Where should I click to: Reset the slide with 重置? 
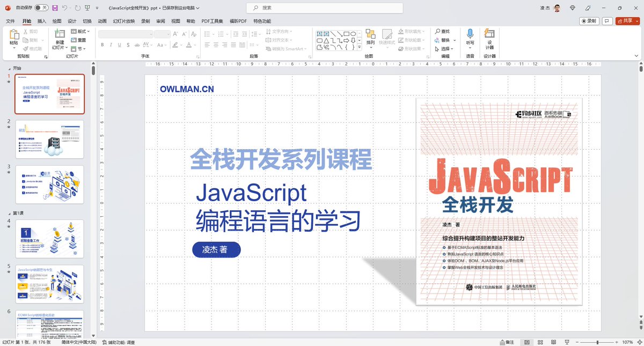click(x=78, y=40)
